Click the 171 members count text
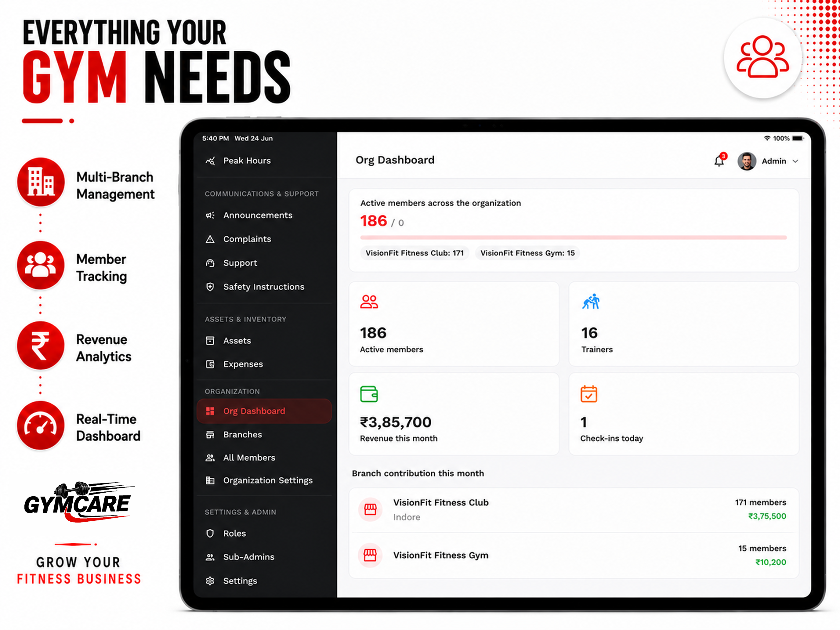840x630 pixels. click(760, 502)
